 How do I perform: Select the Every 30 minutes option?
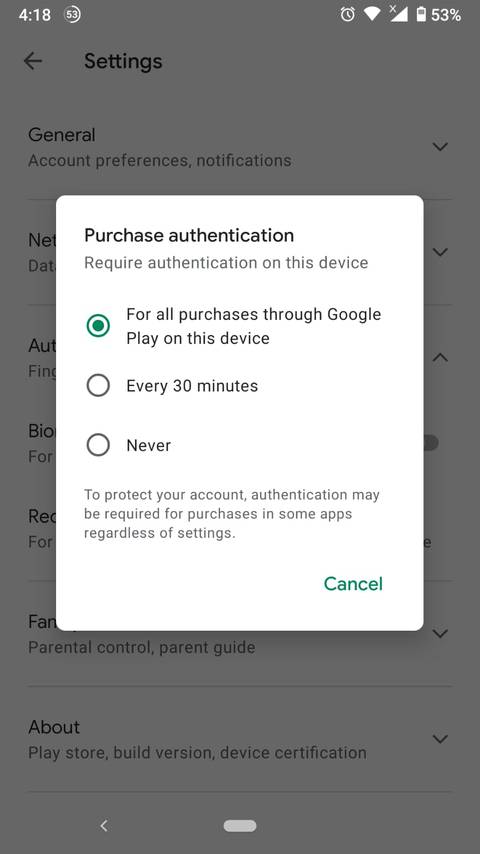coord(172,386)
